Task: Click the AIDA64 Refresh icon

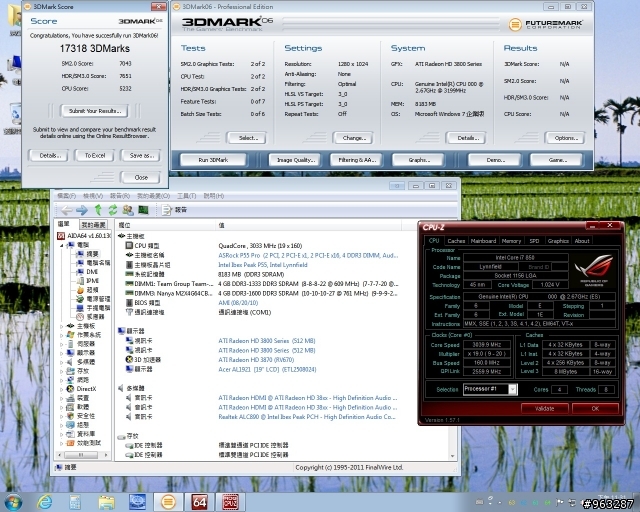Action: pyautogui.click(x=113, y=210)
